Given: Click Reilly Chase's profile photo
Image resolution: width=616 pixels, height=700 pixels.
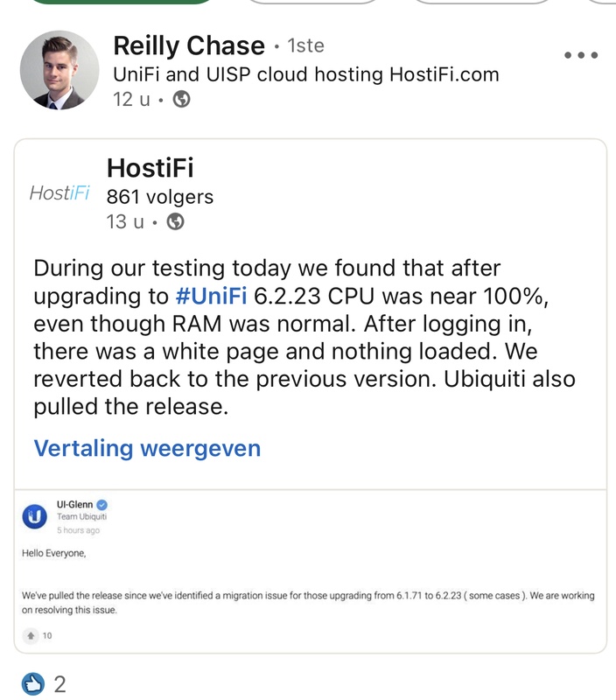Looking at the screenshot, I should [59, 70].
